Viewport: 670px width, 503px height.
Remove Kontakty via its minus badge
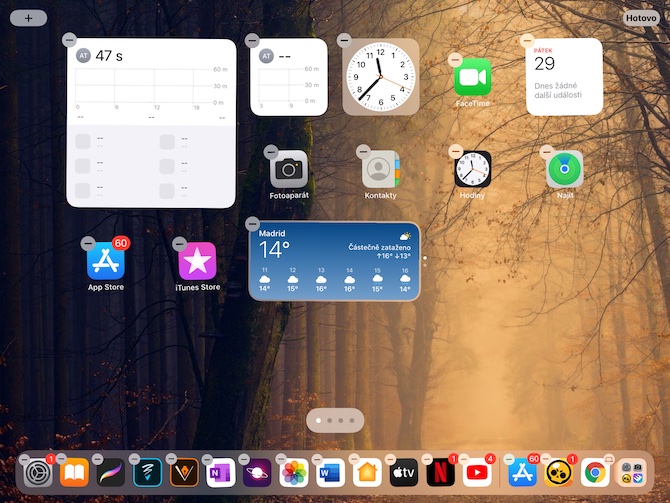(x=363, y=151)
